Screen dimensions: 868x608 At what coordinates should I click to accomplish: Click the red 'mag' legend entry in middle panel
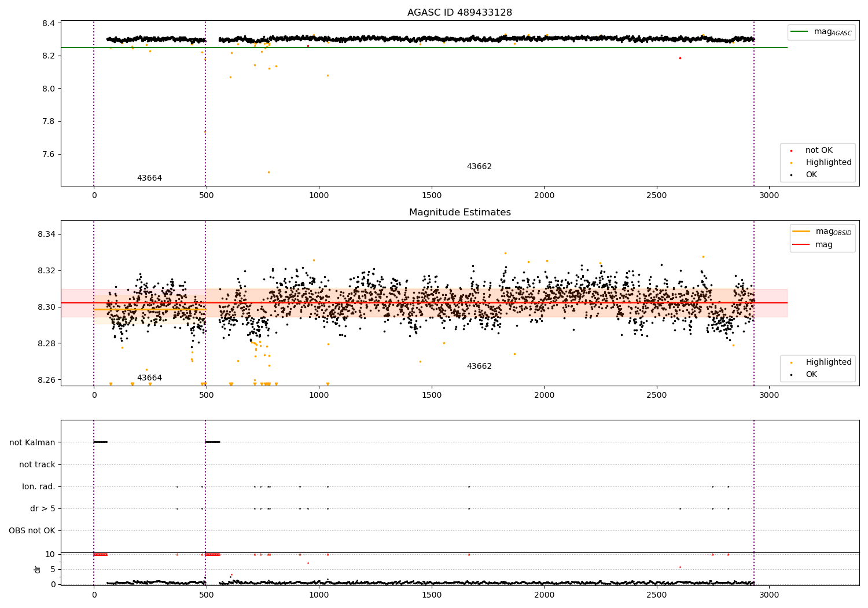point(813,244)
